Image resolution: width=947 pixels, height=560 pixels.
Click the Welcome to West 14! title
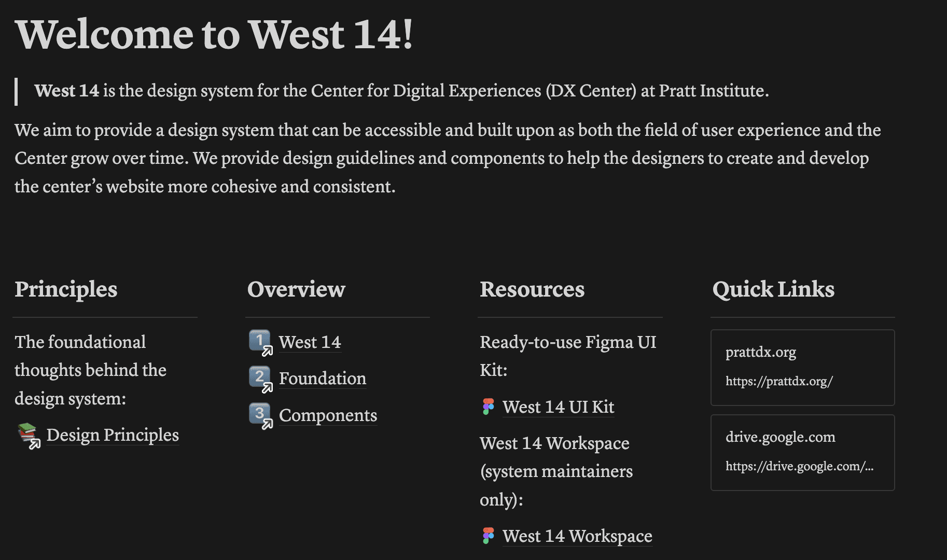214,35
